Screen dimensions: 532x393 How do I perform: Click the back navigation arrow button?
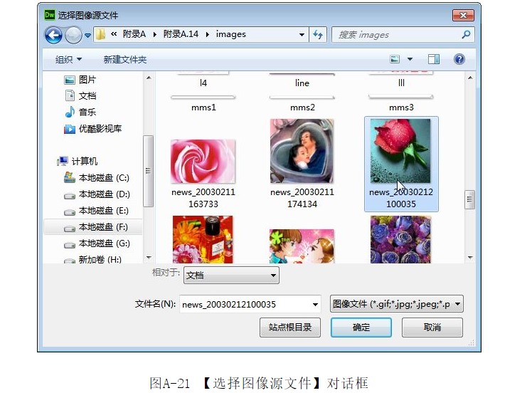(x=53, y=34)
